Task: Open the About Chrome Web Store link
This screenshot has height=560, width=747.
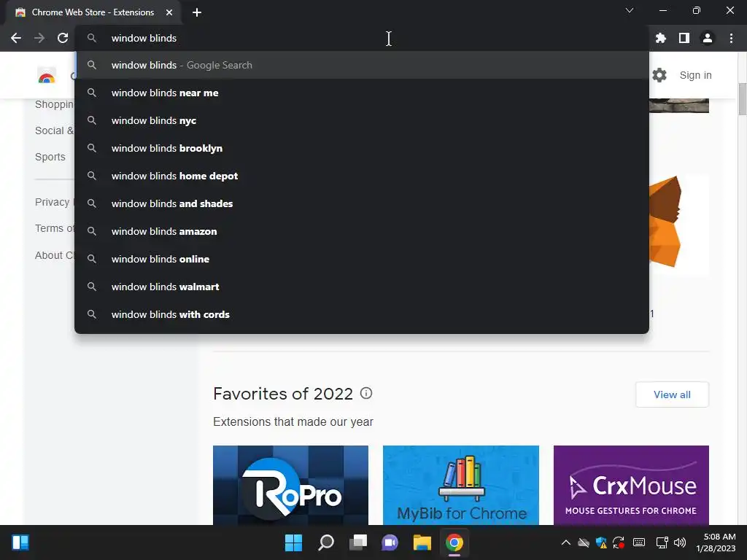Action: (54, 255)
